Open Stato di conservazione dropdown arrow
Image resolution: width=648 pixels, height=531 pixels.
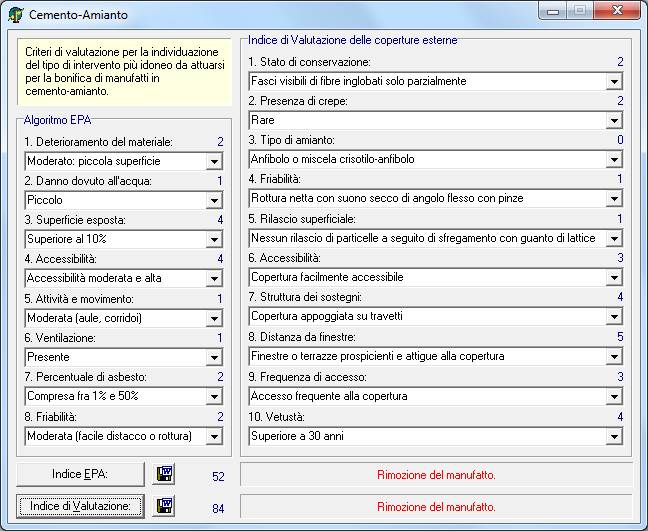(614, 81)
